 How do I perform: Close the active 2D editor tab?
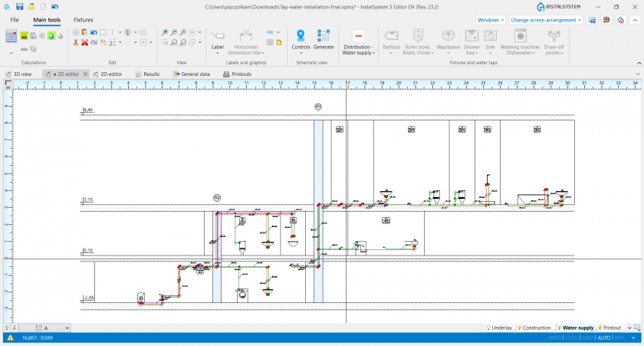pyautogui.click(x=86, y=74)
